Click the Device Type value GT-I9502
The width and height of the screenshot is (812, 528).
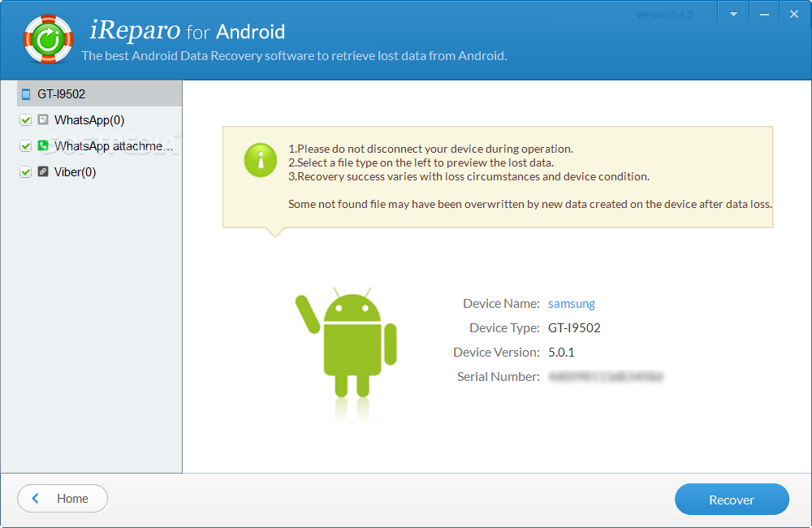(x=574, y=328)
